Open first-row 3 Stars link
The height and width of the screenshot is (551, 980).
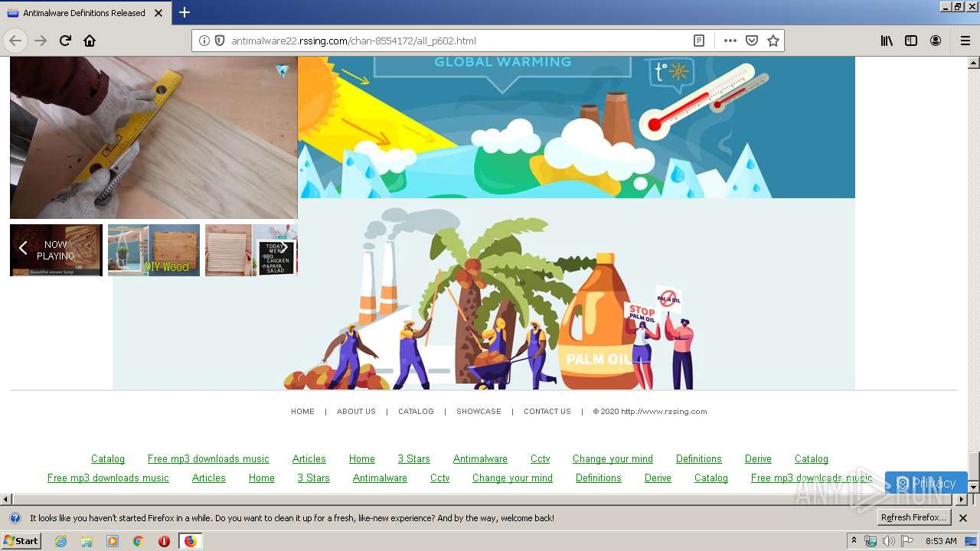pos(413,459)
